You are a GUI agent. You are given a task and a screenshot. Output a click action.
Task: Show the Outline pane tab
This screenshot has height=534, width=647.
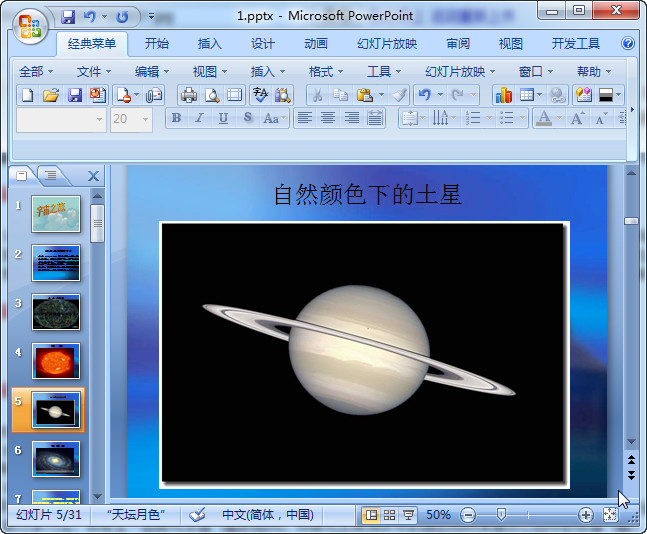51,176
